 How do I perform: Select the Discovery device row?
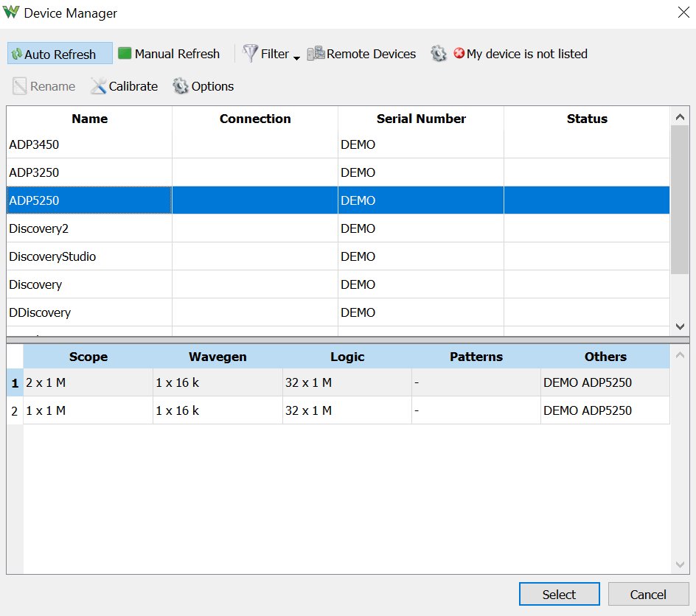pos(338,284)
